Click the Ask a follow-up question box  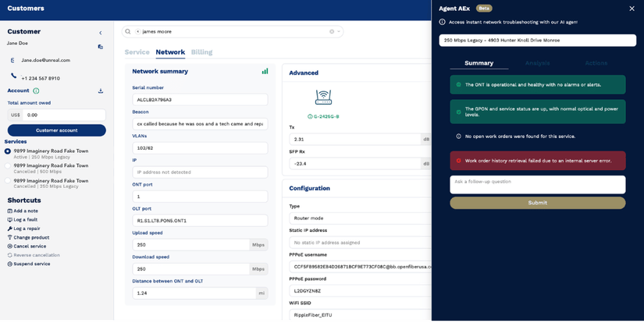pos(538,185)
